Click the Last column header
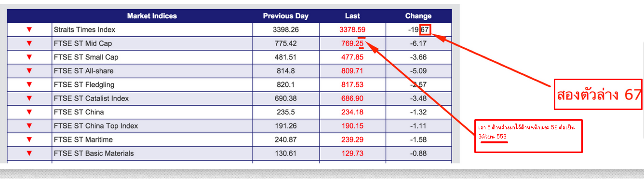644x180 pixels. [x=352, y=16]
